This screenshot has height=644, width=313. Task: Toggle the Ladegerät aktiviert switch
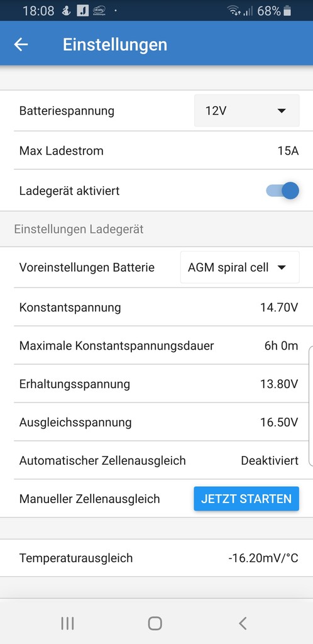283,191
